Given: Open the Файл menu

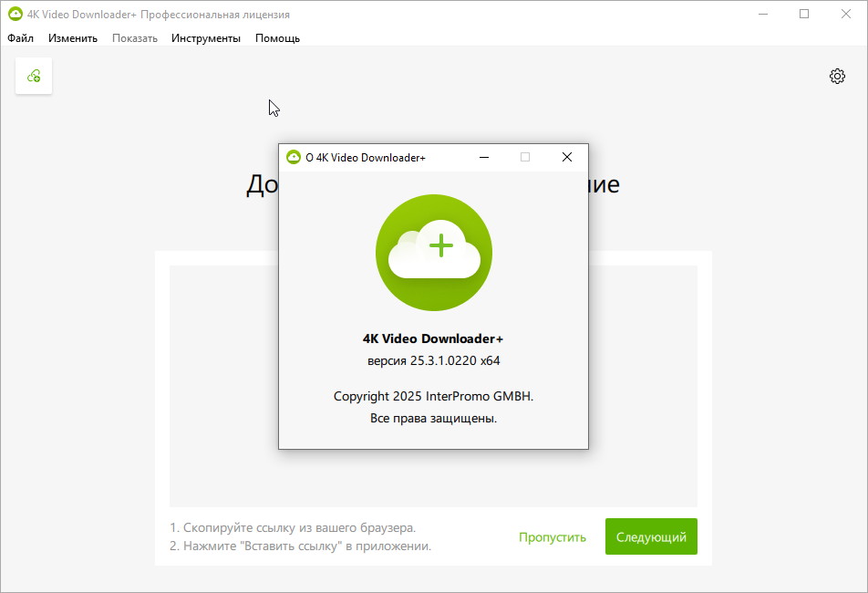Looking at the screenshot, I should coord(20,38).
